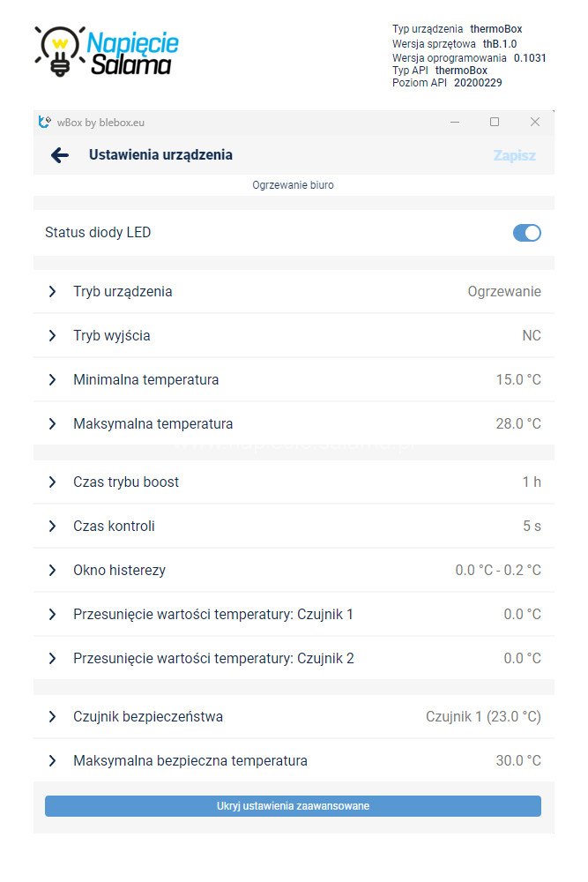The width and height of the screenshot is (588, 882).
Task: Maximize the wBox window
Action: [495, 122]
